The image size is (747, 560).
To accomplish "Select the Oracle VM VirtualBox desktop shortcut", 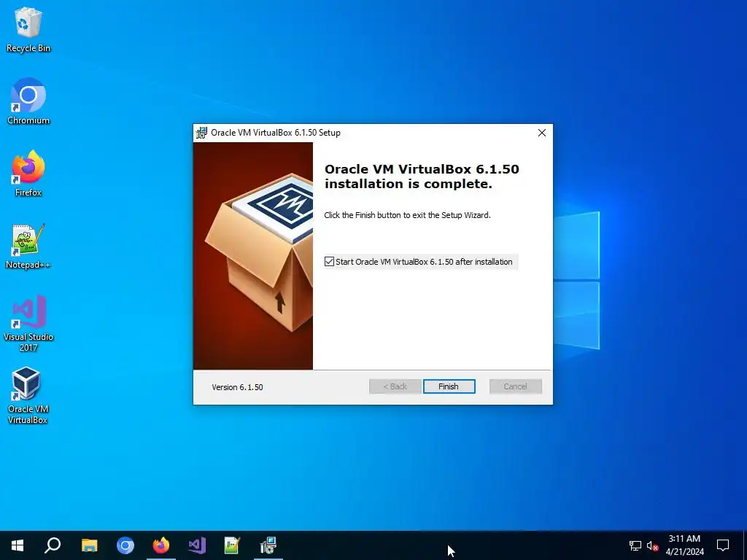I will click(28, 395).
